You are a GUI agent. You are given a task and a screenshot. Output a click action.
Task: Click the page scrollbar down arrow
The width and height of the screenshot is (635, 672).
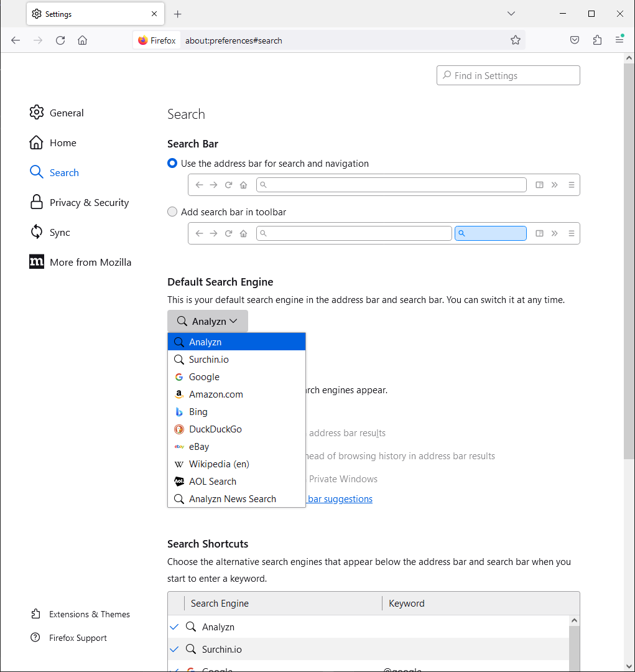click(x=629, y=666)
